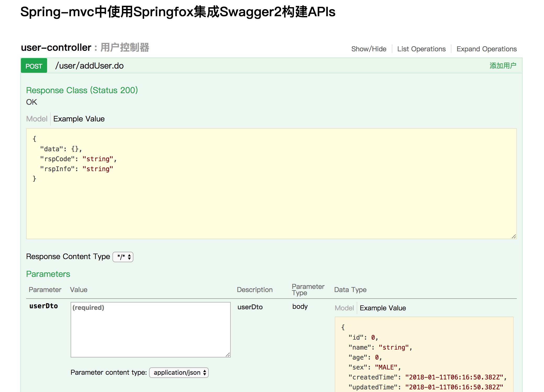Click the "id": 0 line in userDto example
The width and height of the screenshot is (544, 392).
pos(363,337)
